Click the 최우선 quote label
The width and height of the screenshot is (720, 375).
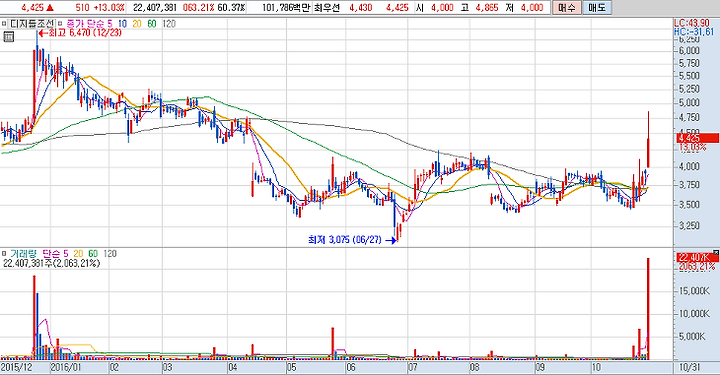(x=327, y=8)
